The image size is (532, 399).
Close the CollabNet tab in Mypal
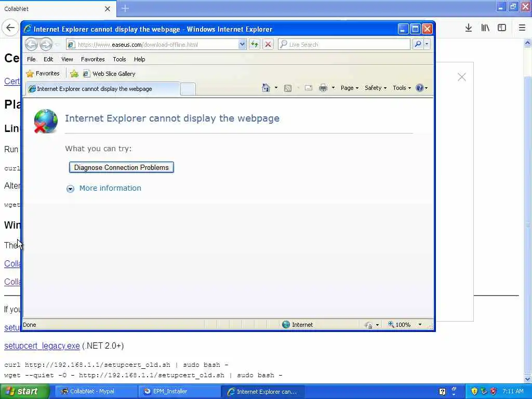pos(107,9)
